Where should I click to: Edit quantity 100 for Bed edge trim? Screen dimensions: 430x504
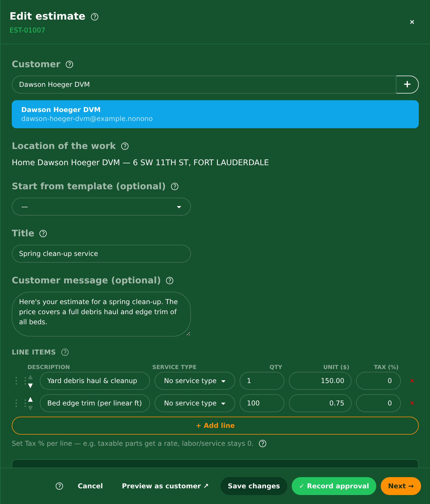pyautogui.click(x=262, y=403)
